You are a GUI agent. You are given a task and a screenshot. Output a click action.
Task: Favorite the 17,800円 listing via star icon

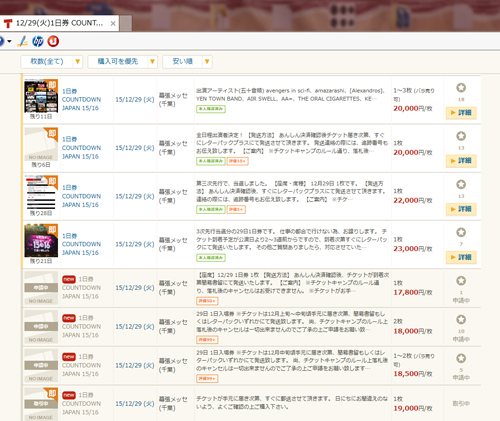tap(461, 281)
